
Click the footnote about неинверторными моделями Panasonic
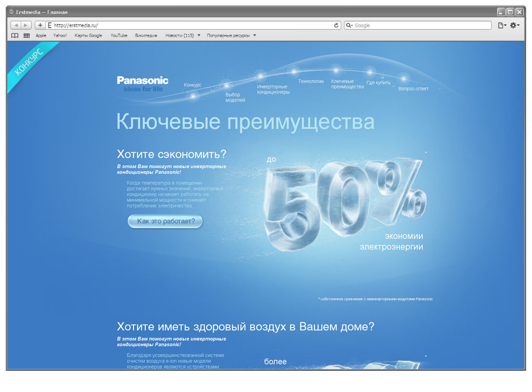[376, 299]
